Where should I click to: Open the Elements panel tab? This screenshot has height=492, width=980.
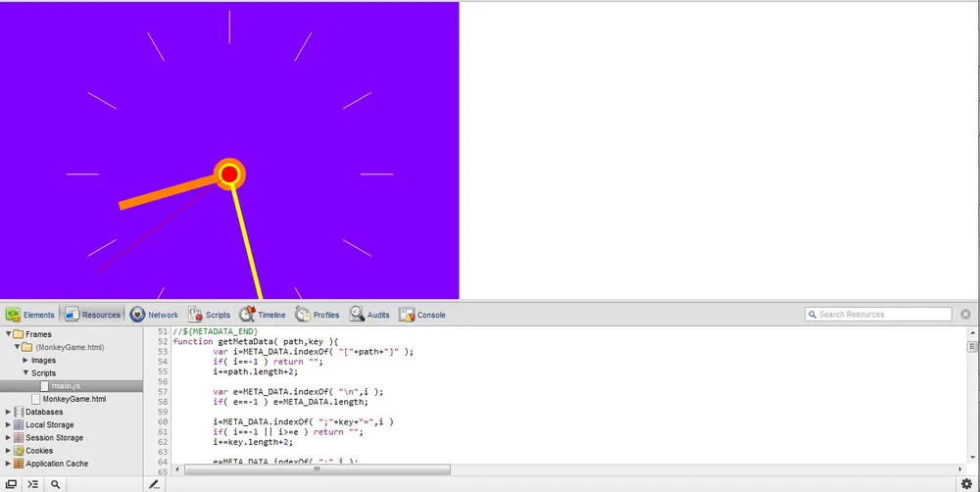[x=30, y=315]
